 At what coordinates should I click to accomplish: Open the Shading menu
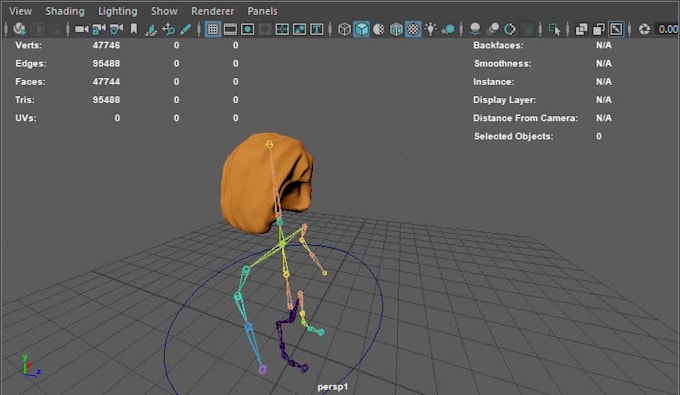click(65, 11)
